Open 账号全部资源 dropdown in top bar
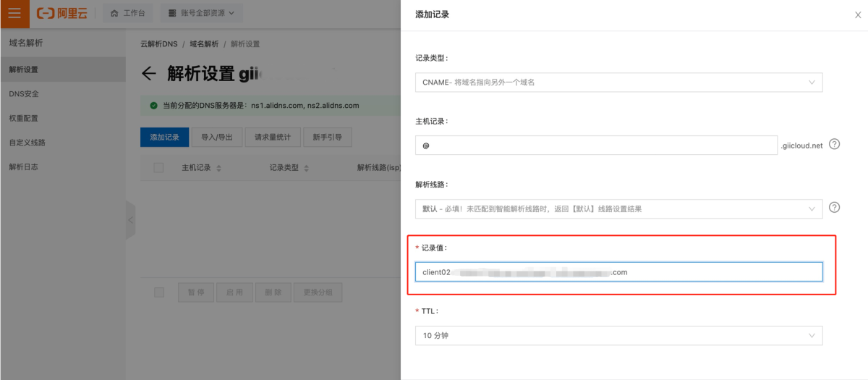The height and width of the screenshot is (380, 868). point(201,13)
